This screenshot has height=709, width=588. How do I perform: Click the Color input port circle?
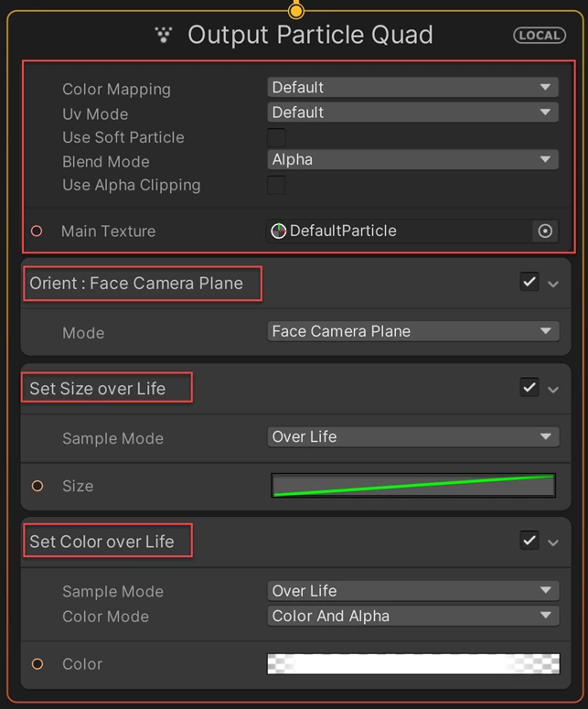point(37,664)
